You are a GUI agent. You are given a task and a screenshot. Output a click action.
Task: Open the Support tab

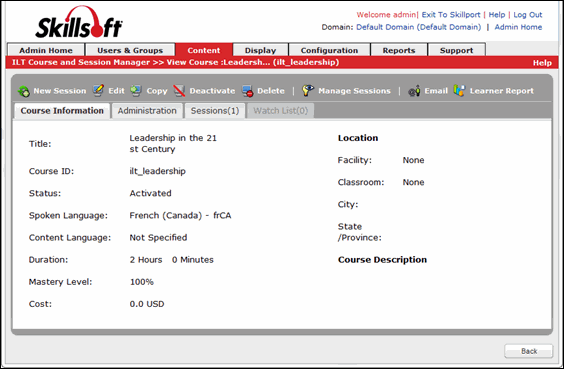456,50
